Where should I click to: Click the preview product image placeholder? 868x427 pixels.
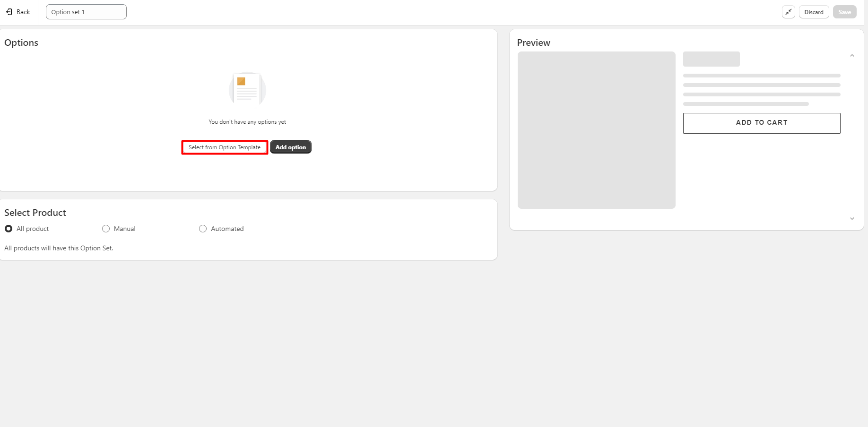(x=596, y=130)
